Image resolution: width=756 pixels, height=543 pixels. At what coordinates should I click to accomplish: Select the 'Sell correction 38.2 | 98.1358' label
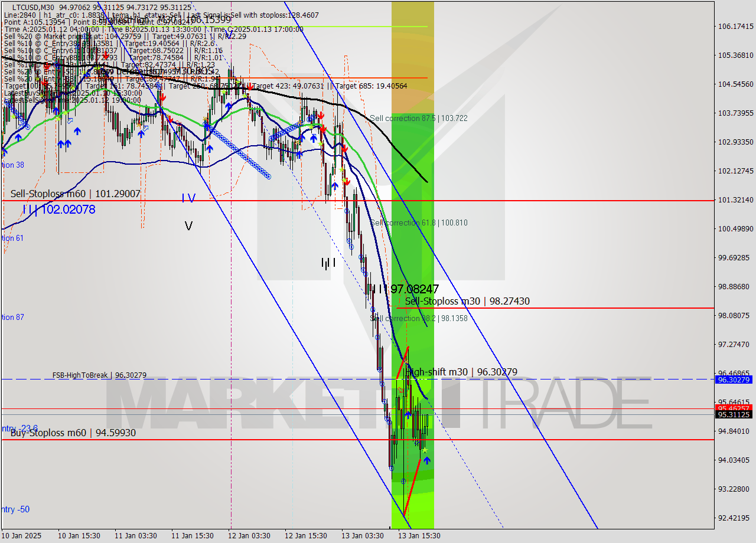click(419, 318)
